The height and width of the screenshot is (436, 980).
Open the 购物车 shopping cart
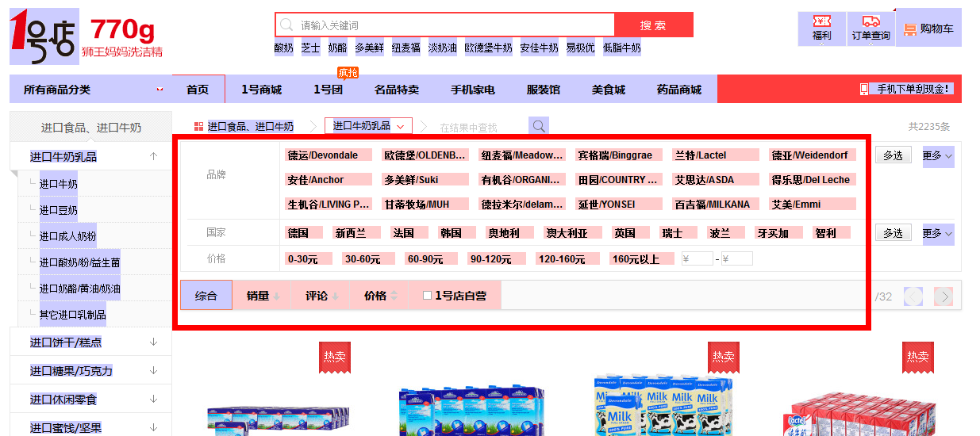tap(928, 29)
